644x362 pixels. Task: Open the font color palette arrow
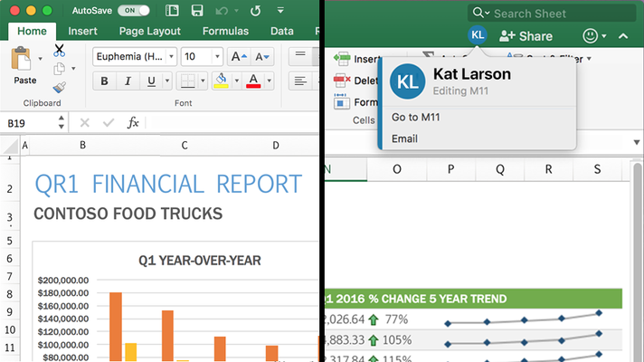[269, 81]
